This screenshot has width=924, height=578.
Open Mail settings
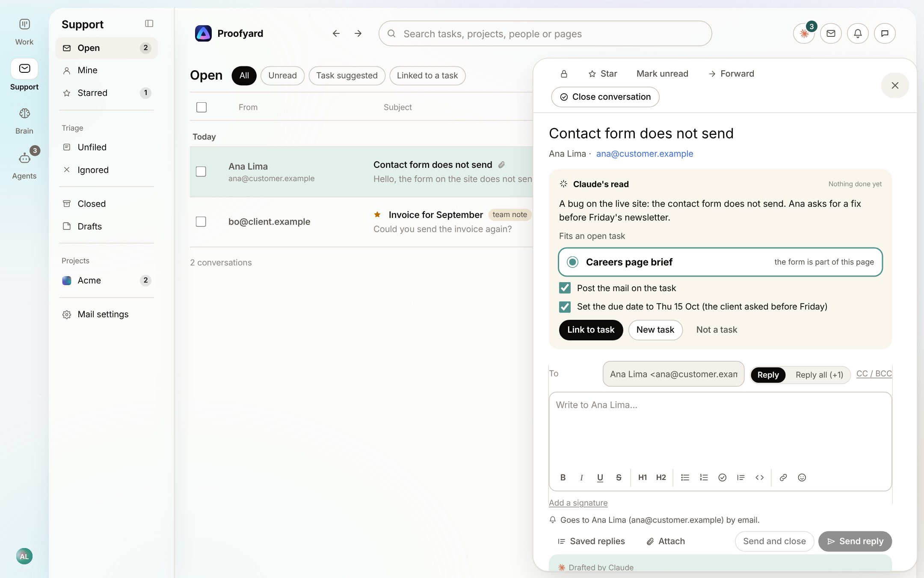(x=107, y=314)
